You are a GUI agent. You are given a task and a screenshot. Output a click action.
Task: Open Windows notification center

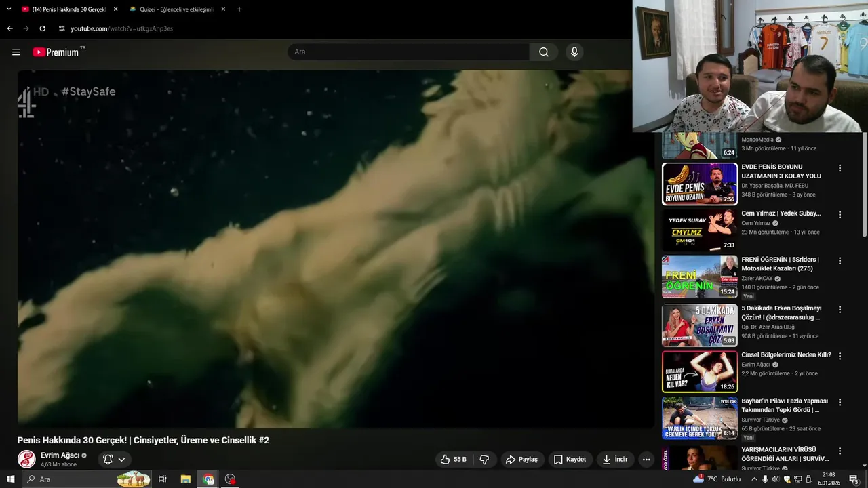point(854,479)
